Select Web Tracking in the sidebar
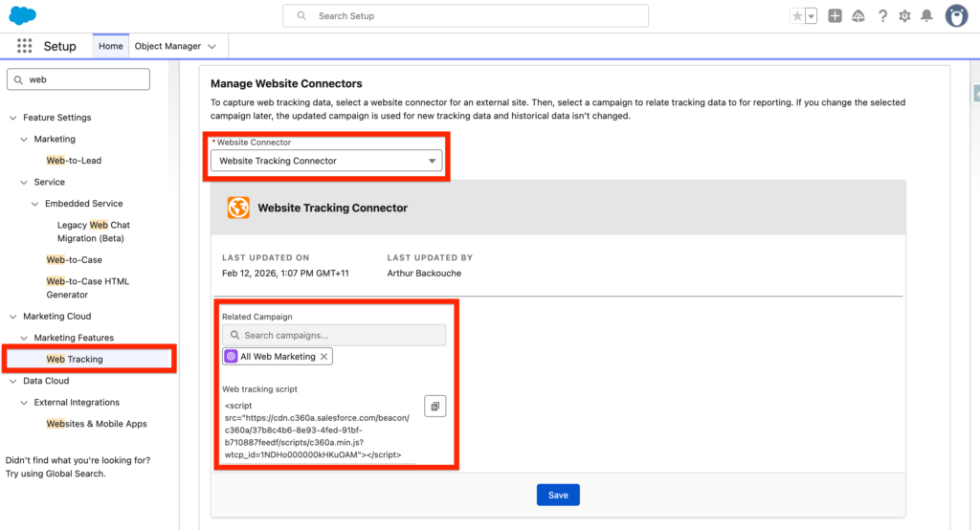980x530 pixels. pyautogui.click(x=75, y=360)
